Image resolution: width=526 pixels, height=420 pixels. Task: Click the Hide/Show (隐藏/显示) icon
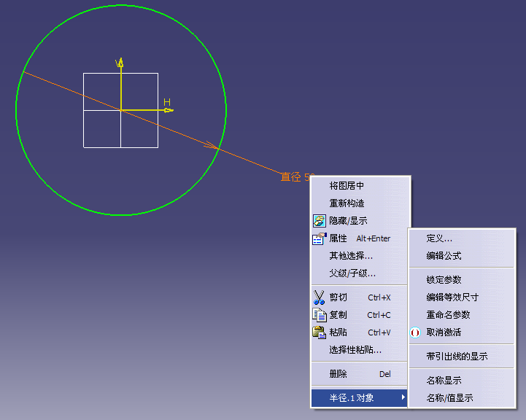[x=320, y=221]
